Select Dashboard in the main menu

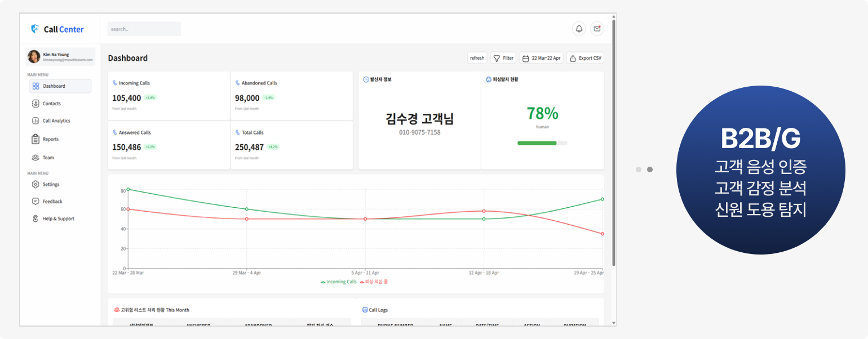pos(60,86)
